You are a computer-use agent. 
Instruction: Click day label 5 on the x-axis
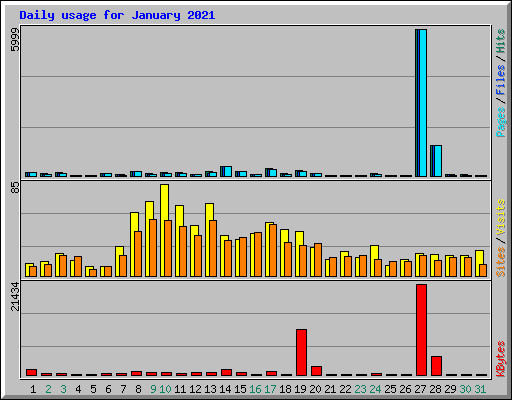(x=93, y=389)
